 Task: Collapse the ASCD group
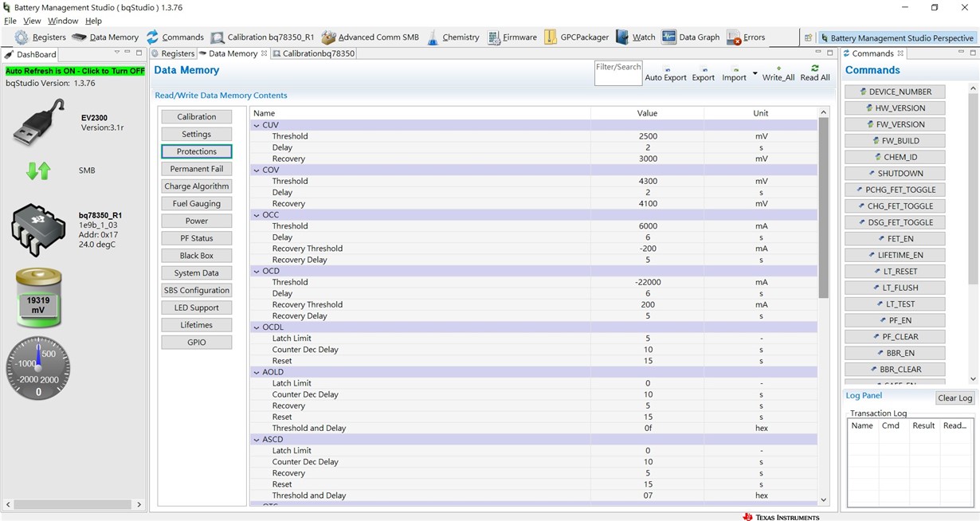(257, 439)
